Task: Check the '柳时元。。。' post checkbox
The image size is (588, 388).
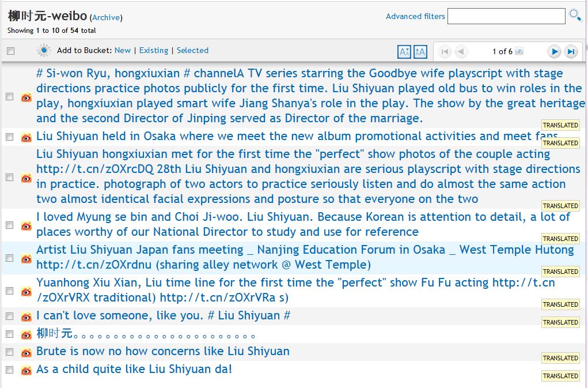Action: click(x=10, y=334)
